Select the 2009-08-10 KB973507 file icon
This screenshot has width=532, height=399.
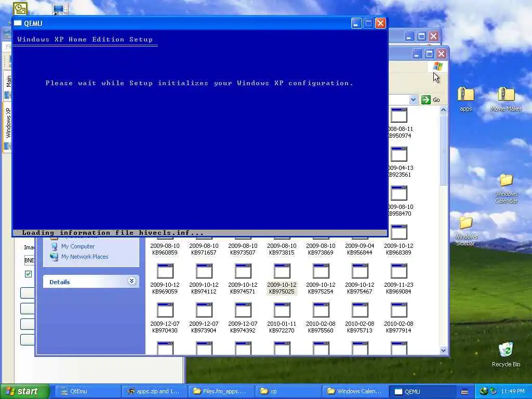pyautogui.click(x=243, y=249)
